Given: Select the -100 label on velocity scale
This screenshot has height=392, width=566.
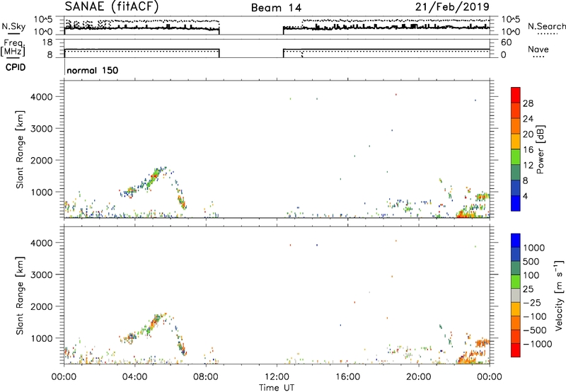Looking at the screenshot, I should 535,316.
